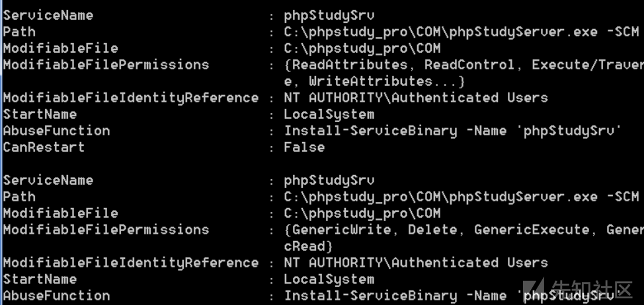
Task: Click the Delete permission entry
Action: 432,230
